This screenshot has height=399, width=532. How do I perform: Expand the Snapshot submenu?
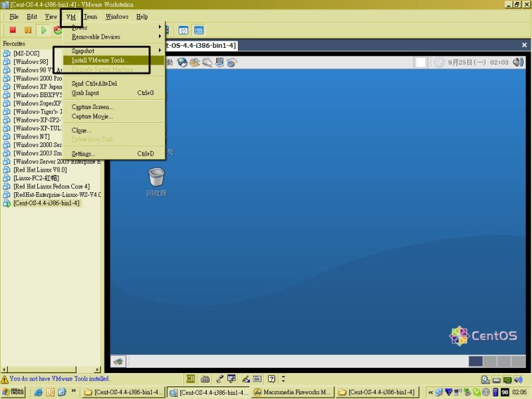113,51
